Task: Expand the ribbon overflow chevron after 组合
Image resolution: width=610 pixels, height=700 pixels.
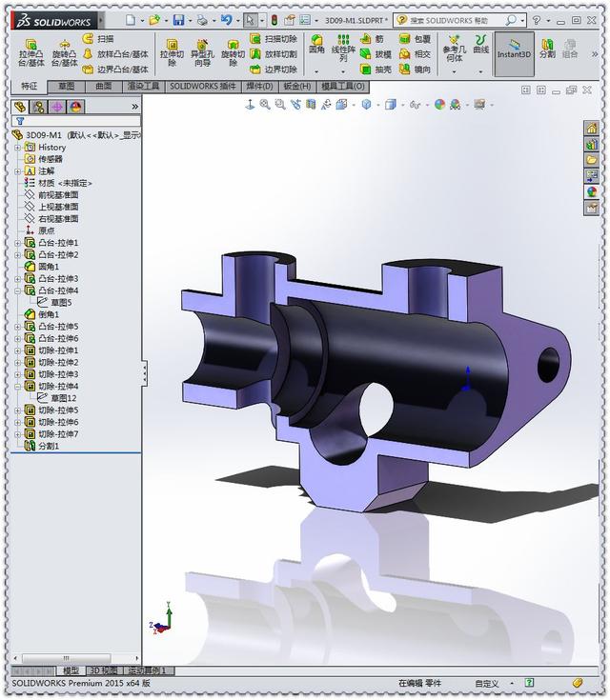Action: click(x=595, y=54)
